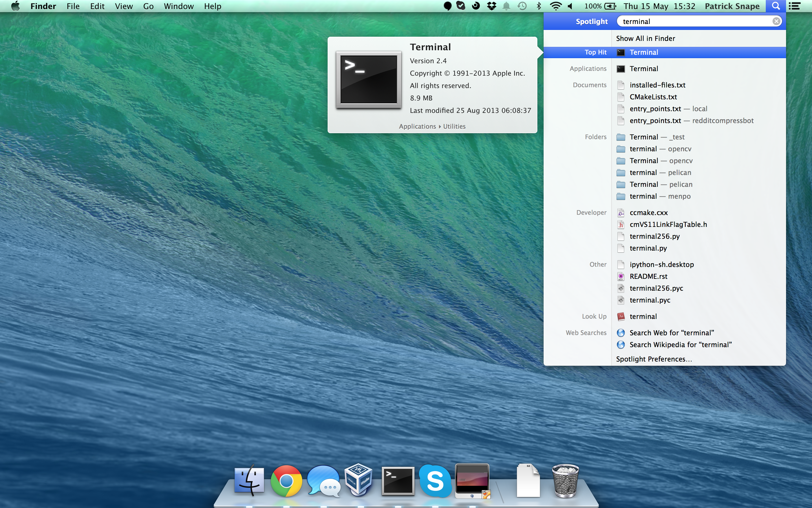Viewport: 812px width, 508px height.
Task: Open the File menu
Action: coord(73,6)
